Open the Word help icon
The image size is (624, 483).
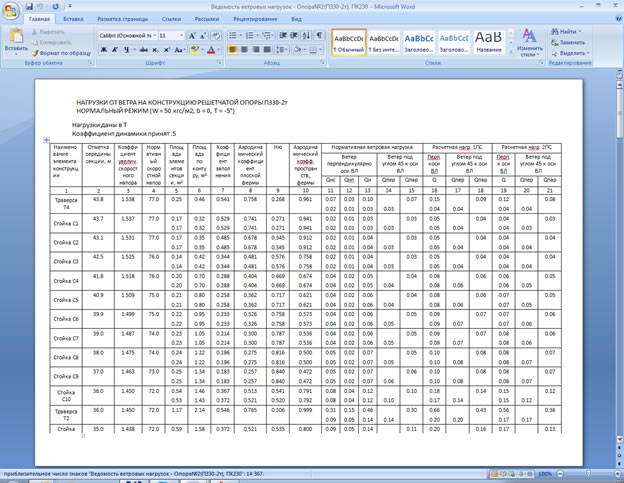point(619,19)
